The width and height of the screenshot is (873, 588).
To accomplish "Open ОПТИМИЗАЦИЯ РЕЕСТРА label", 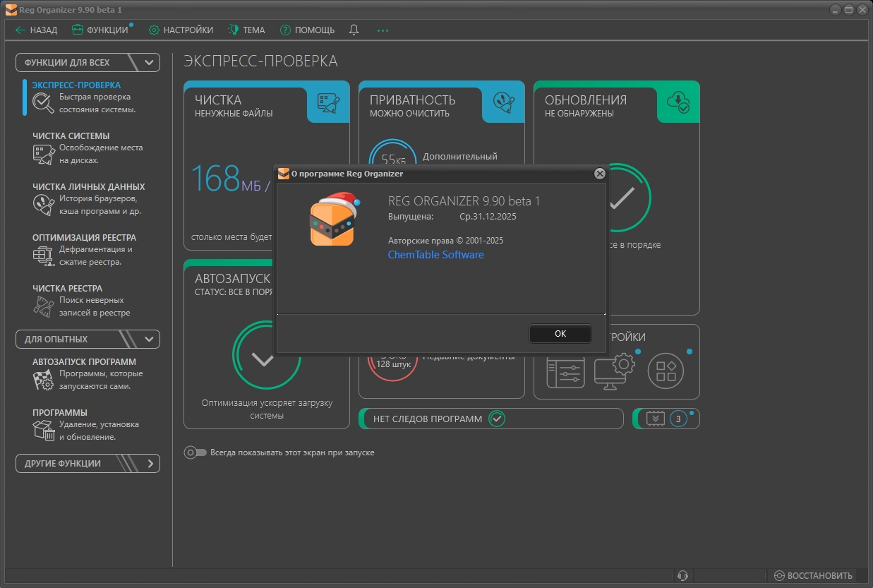I will point(85,238).
